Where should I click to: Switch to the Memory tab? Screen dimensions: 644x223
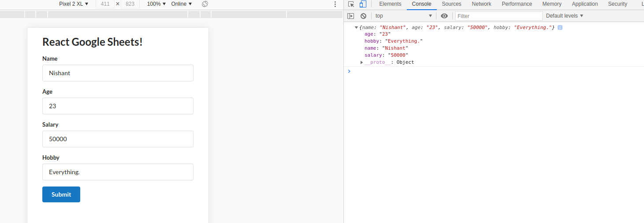[x=552, y=4]
